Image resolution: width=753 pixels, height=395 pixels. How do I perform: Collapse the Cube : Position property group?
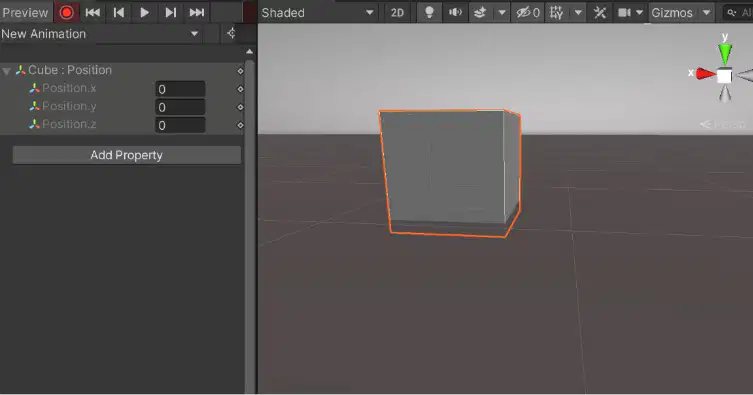click(x=7, y=71)
